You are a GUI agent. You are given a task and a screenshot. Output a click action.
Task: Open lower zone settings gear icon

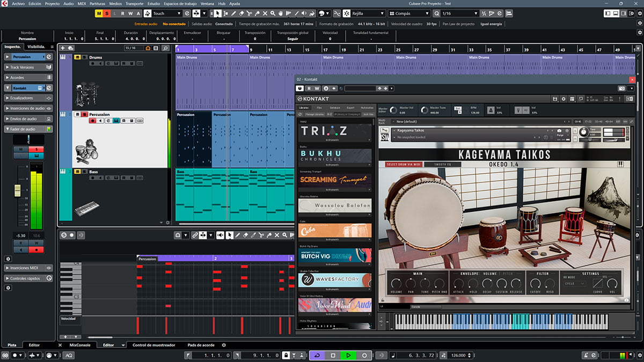[x=224, y=345]
